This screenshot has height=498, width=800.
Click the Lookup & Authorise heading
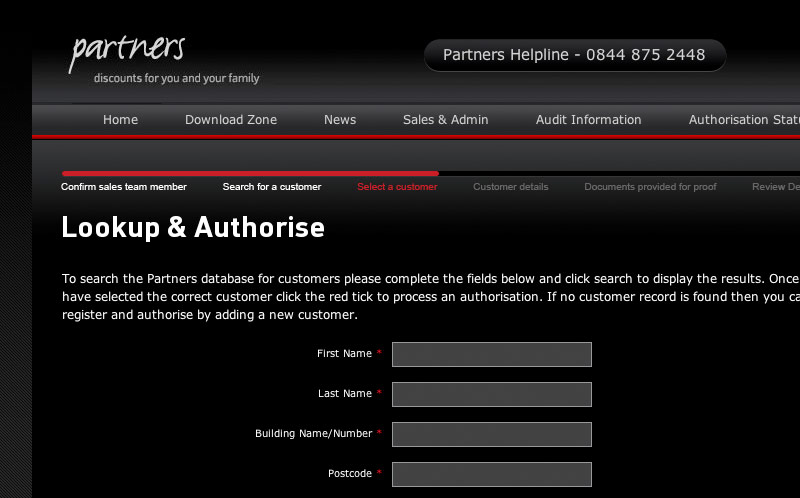point(193,228)
